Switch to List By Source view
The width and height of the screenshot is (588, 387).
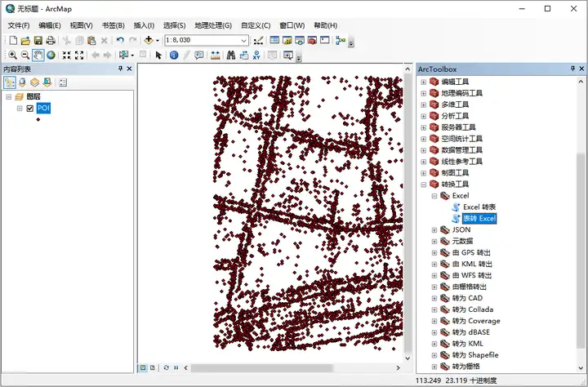click(22, 82)
